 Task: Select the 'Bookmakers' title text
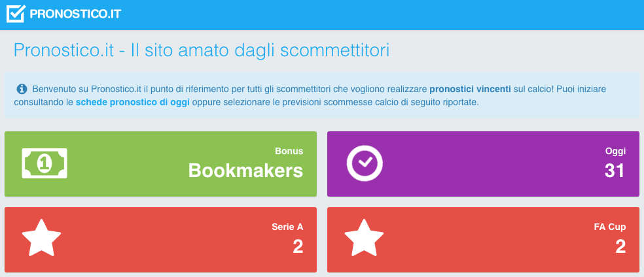(x=245, y=171)
